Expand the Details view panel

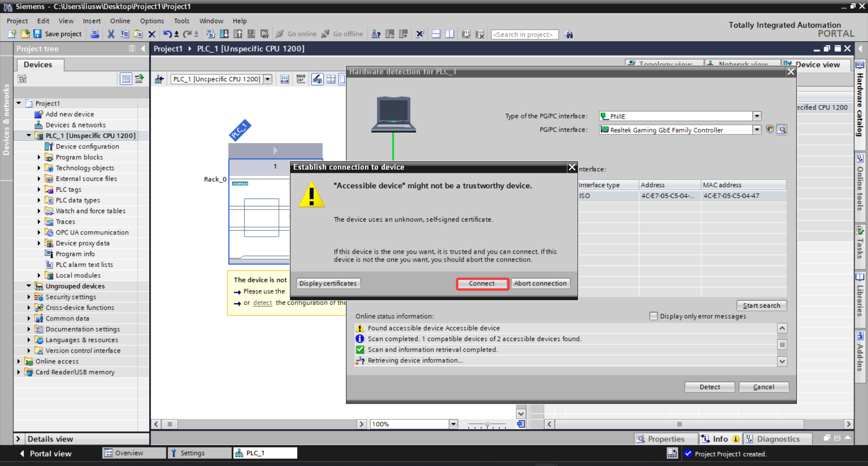coord(18,439)
